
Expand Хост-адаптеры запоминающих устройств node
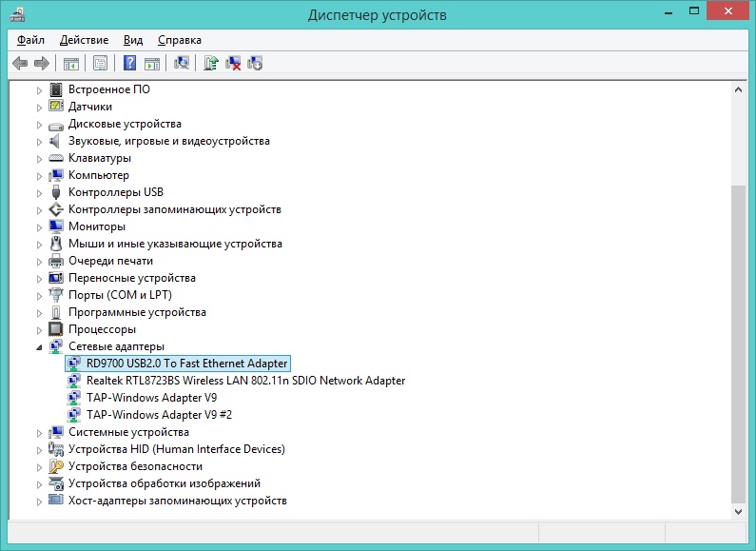[x=40, y=502]
